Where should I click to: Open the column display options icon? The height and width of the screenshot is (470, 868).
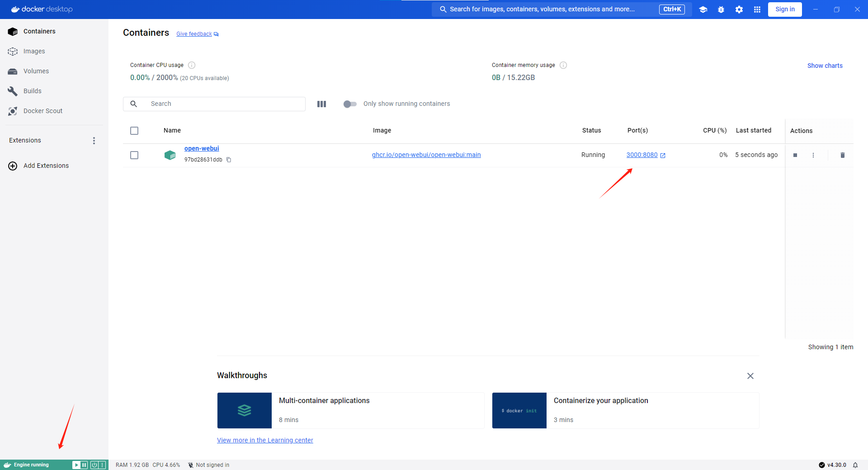point(322,104)
